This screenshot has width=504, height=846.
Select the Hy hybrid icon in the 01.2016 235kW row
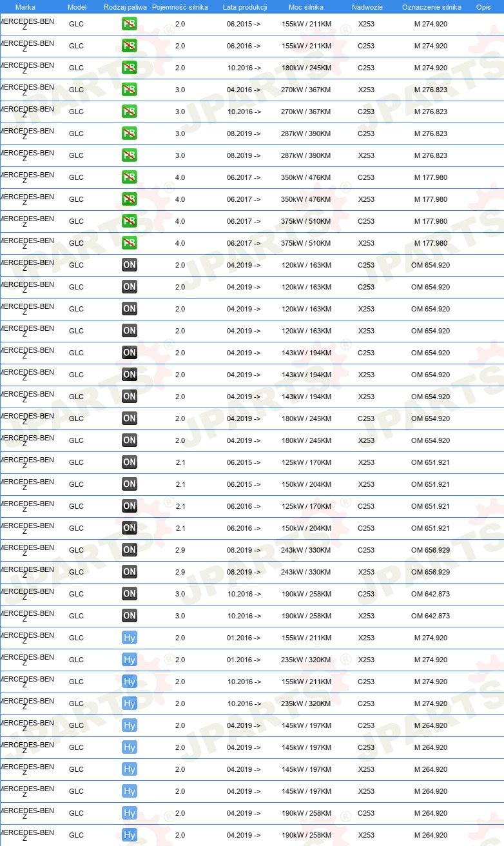(130, 660)
